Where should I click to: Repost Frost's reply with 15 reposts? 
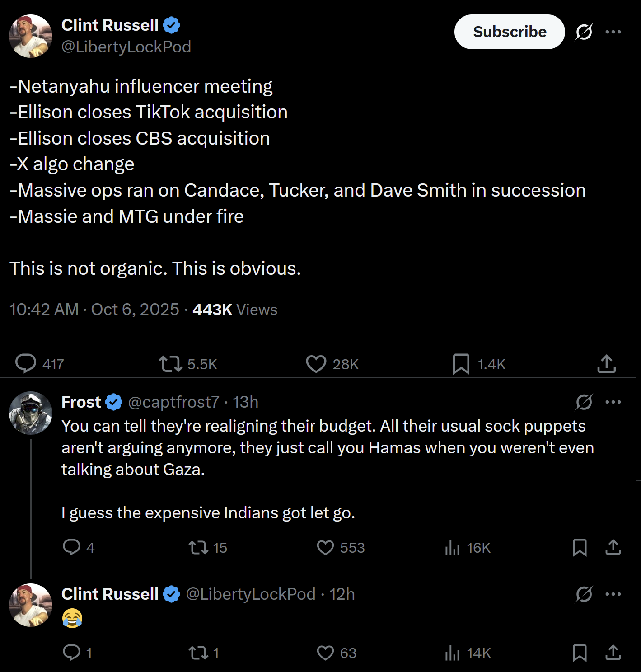pos(198,547)
